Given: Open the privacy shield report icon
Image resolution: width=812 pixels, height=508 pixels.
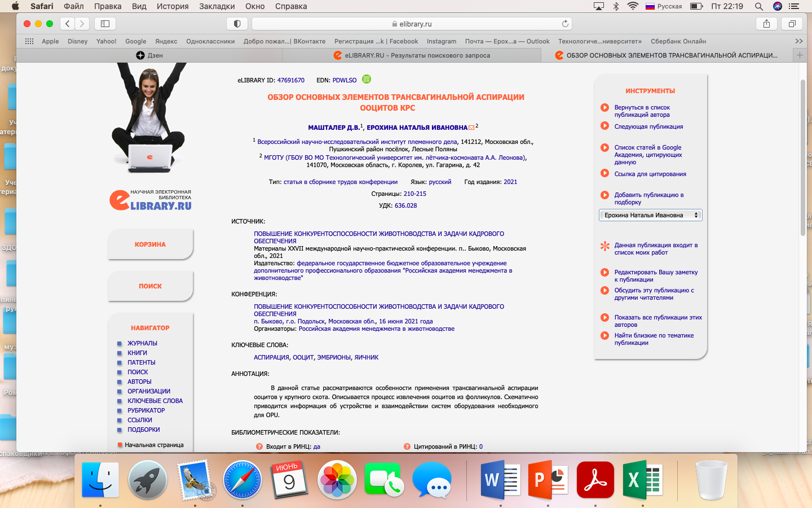Looking at the screenshot, I should tap(237, 24).
